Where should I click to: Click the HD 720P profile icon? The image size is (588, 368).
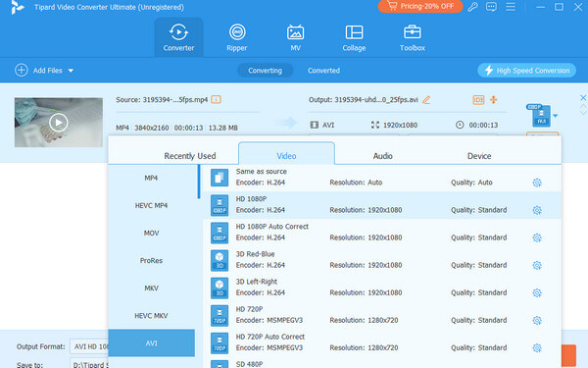tap(220, 315)
